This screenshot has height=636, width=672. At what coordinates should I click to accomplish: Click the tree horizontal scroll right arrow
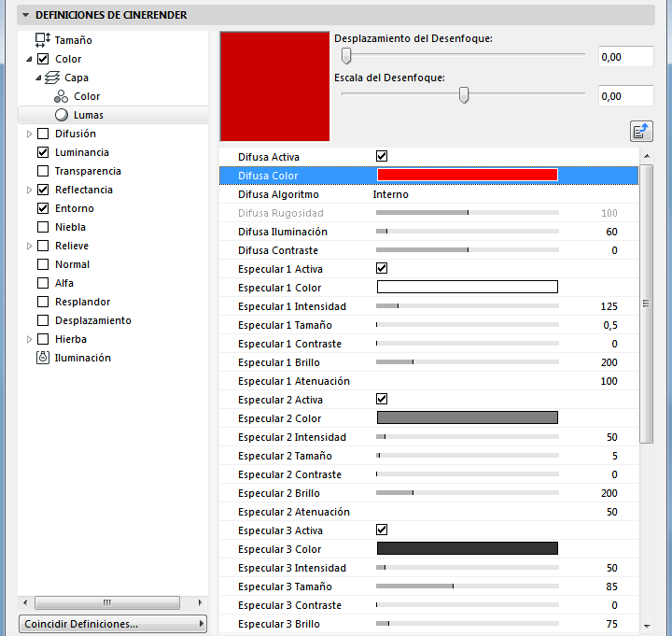[x=200, y=603]
